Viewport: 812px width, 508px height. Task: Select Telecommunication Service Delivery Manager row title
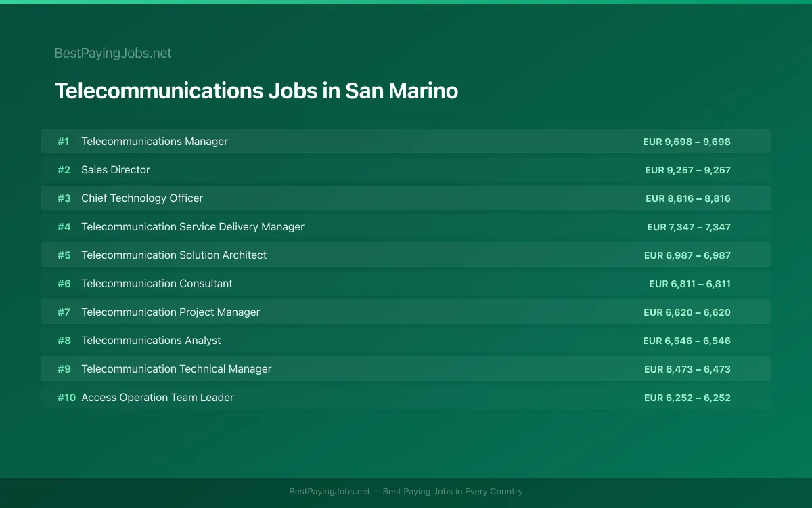[193, 226]
